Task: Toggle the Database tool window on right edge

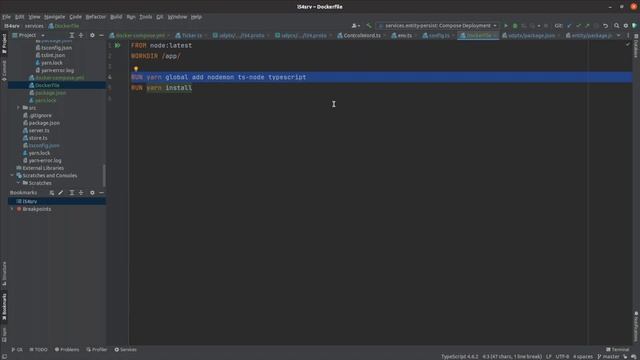Action: pos(636,46)
